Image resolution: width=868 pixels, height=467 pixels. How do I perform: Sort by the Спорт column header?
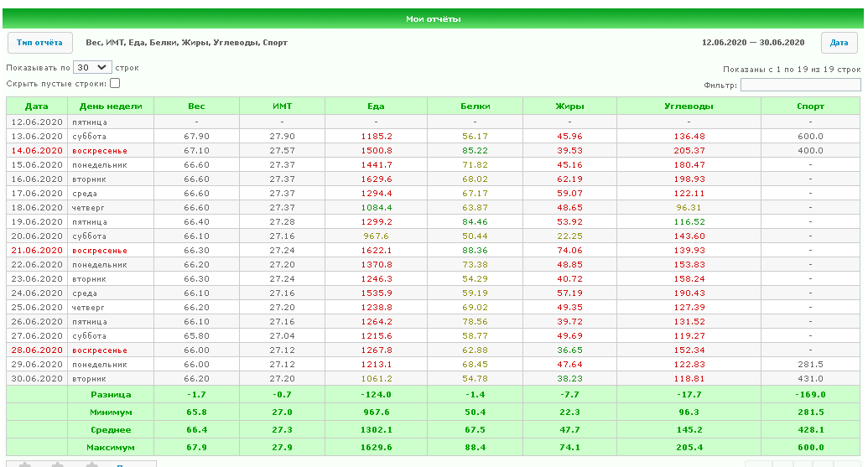tap(810, 106)
